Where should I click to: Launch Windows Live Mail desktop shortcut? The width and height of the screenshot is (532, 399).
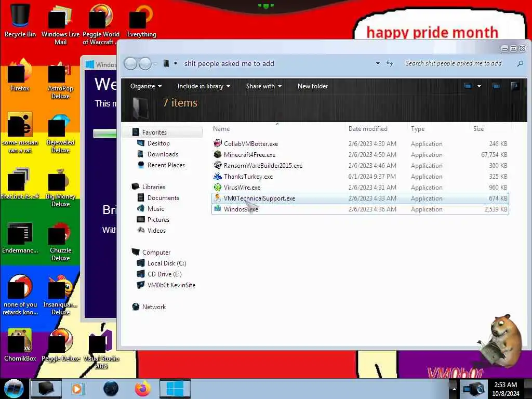tap(60, 24)
